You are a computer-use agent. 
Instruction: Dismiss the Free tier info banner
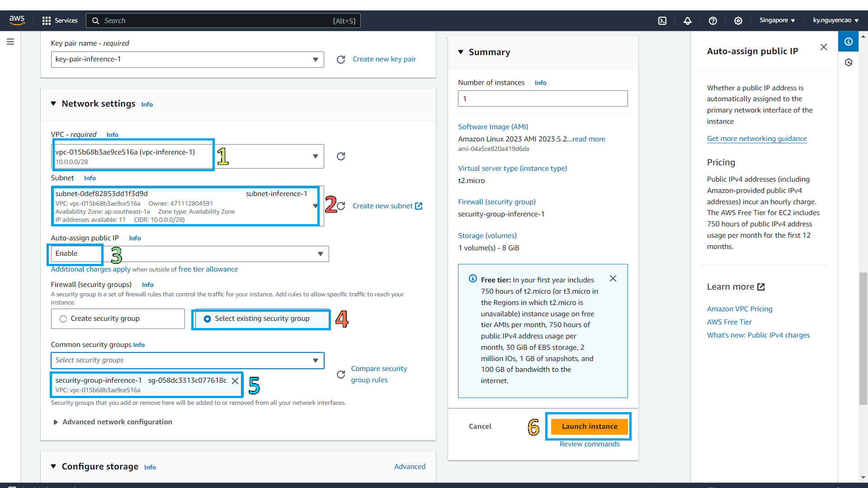tap(613, 278)
